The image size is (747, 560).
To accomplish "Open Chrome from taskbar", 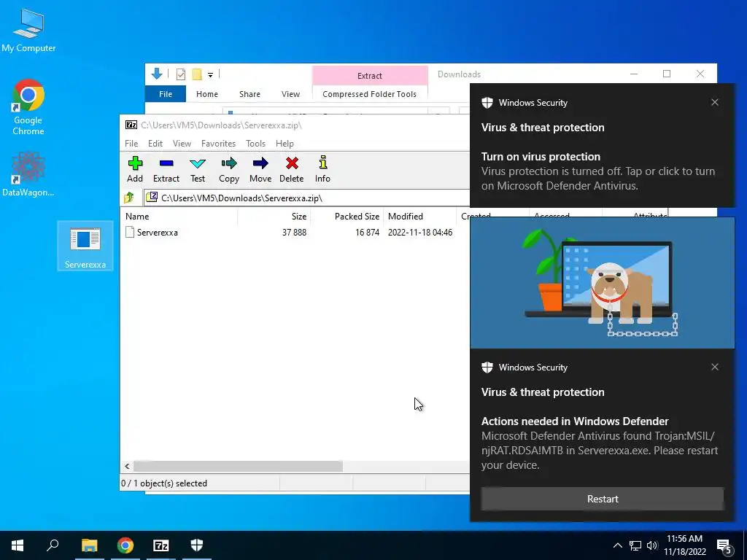I will tap(125, 545).
